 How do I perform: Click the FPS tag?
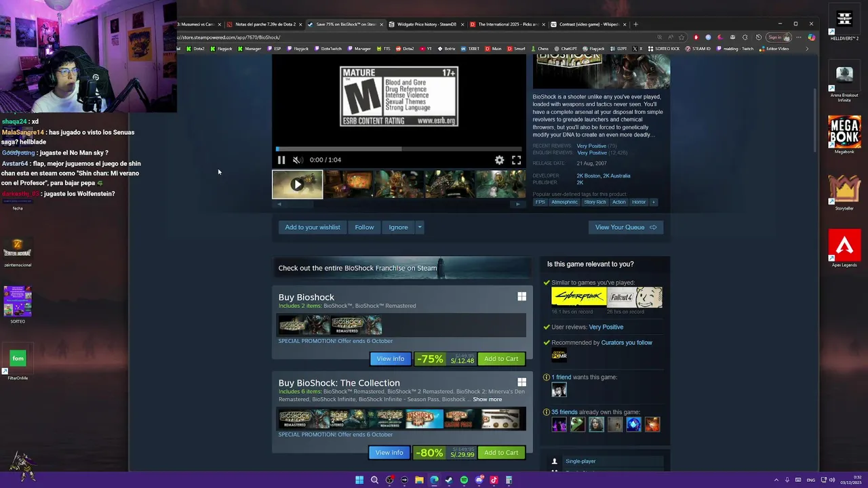pos(540,202)
